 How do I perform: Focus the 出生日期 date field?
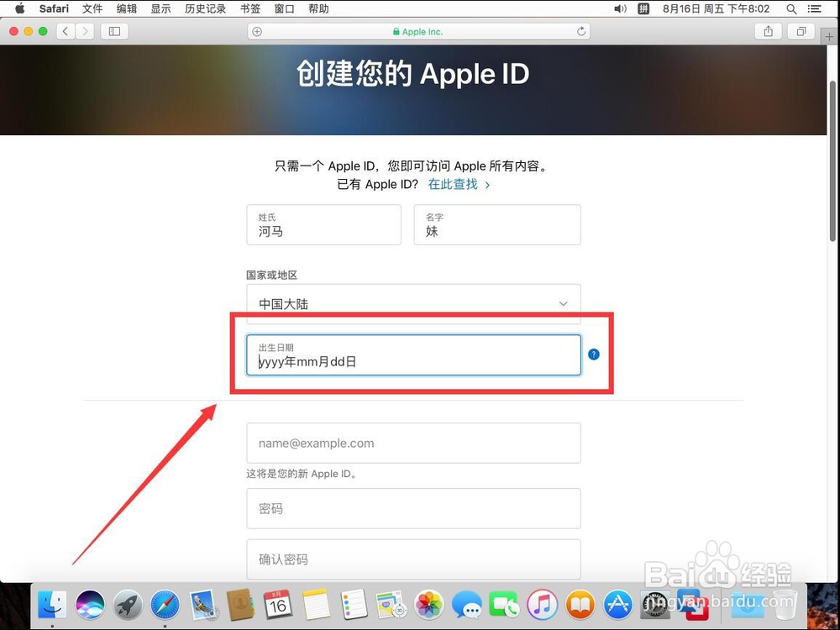pos(413,354)
